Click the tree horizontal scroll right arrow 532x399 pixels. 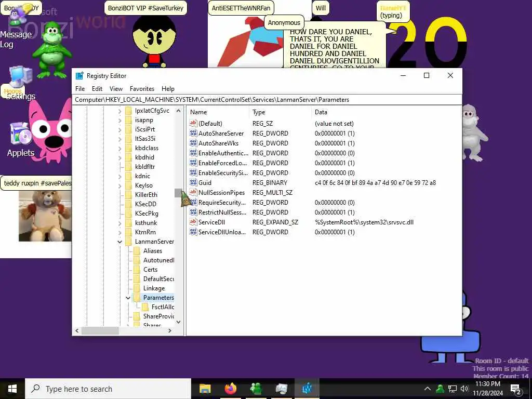170,330
